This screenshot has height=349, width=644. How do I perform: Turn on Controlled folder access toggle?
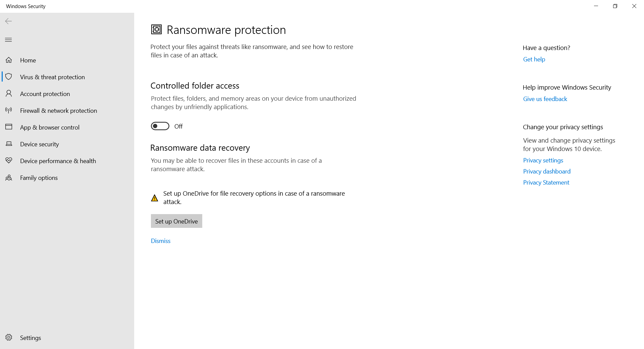pyautogui.click(x=160, y=126)
